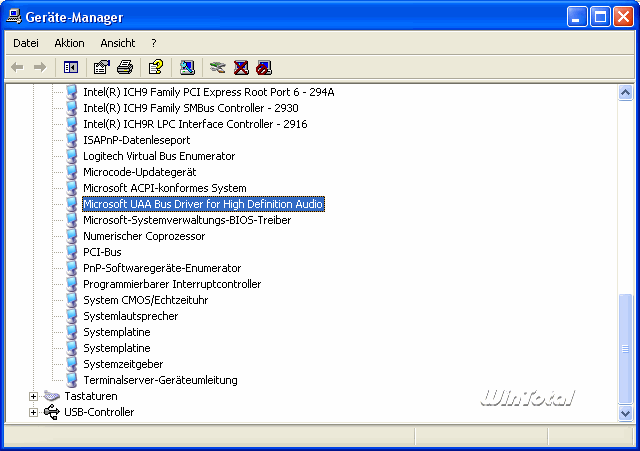Click icon beside Microsoft UAA Bus Driver

(72, 204)
